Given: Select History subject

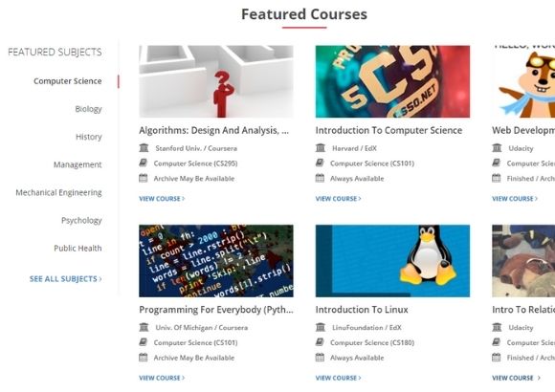Looking at the screenshot, I should pyautogui.click(x=88, y=137).
